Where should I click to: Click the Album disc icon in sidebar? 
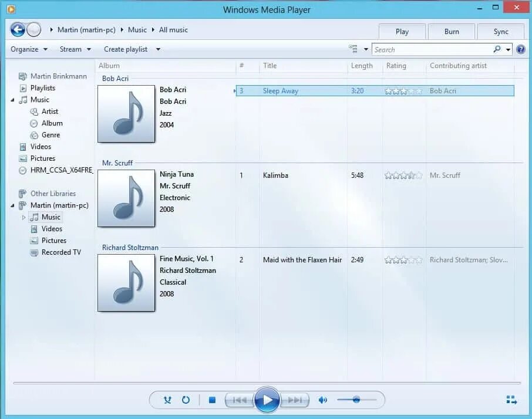point(34,123)
